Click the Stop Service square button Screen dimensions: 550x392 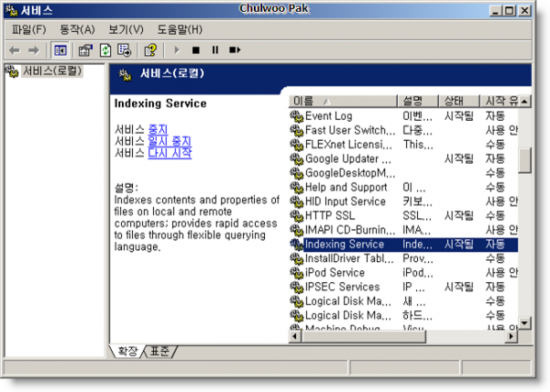point(196,50)
